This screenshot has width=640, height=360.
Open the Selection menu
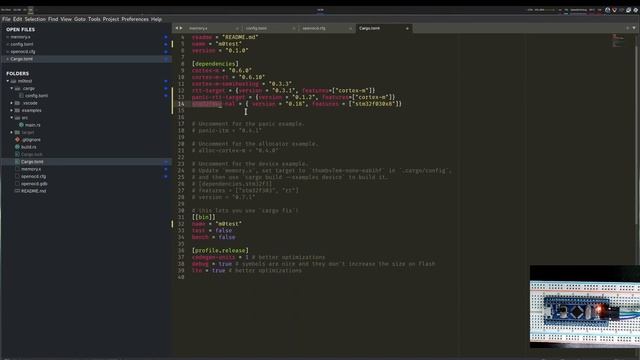(x=35, y=19)
